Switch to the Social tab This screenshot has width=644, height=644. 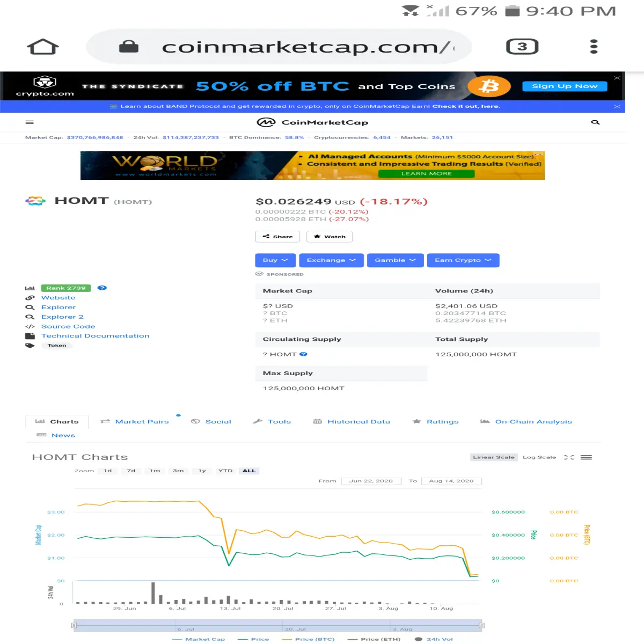click(x=211, y=422)
